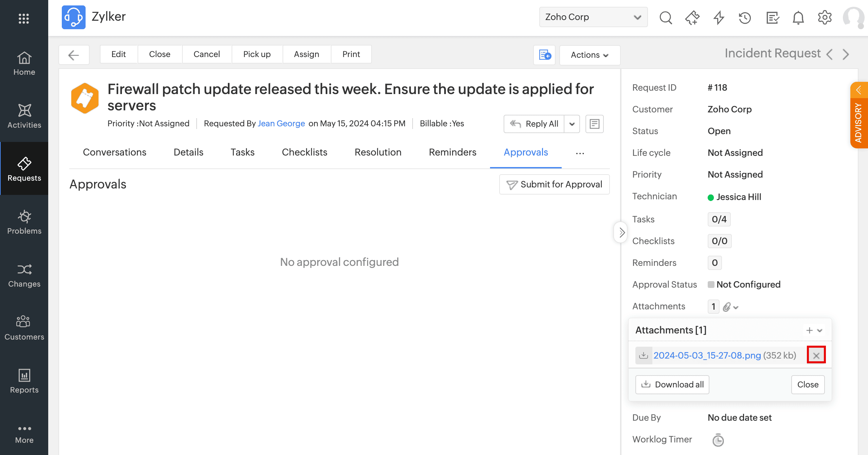Open the Resolution tab
Image resolution: width=868 pixels, height=455 pixels.
(x=378, y=152)
